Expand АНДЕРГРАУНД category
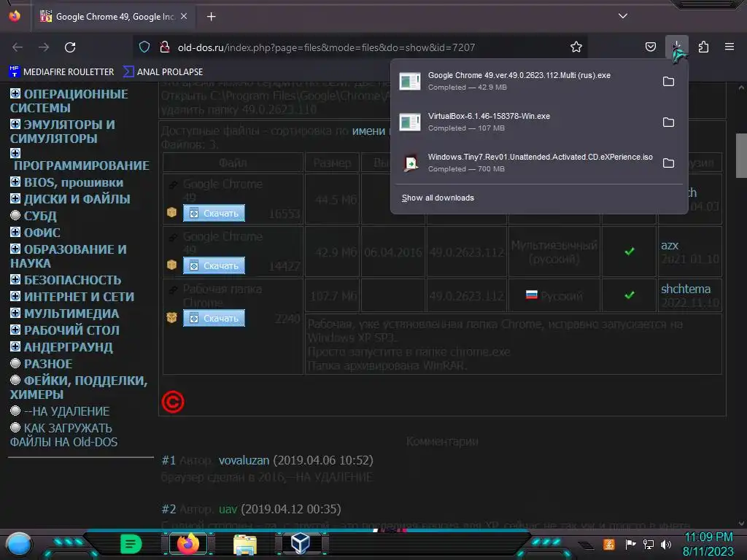Image resolution: width=747 pixels, height=560 pixels. (15, 346)
